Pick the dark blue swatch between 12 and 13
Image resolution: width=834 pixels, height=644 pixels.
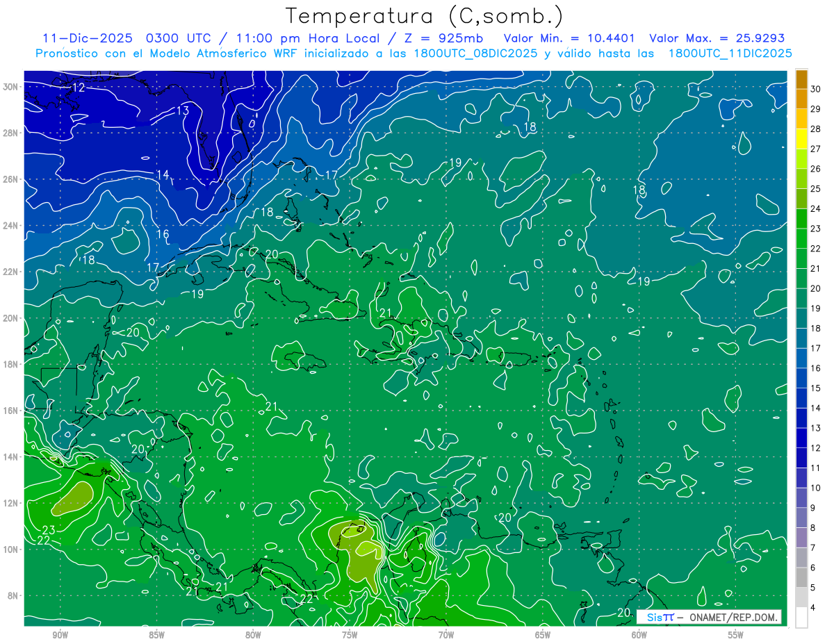tap(801, 438)
